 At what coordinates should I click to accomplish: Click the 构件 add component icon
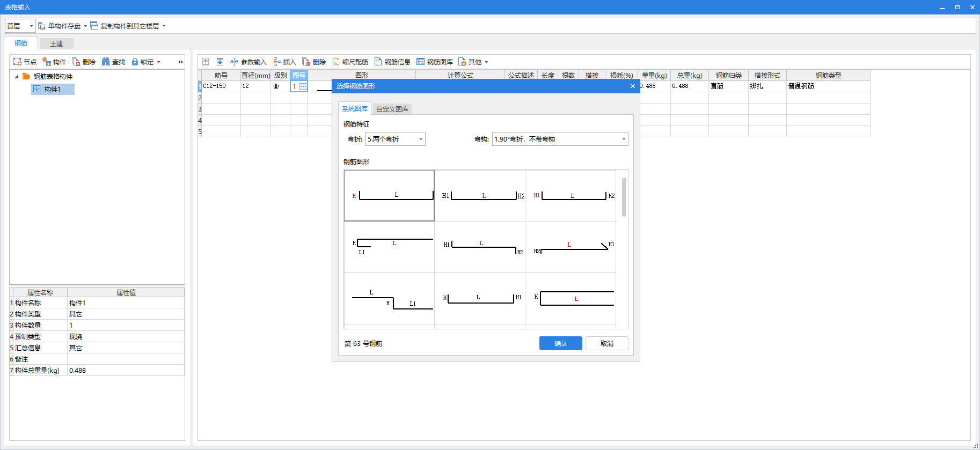(47, 62)
